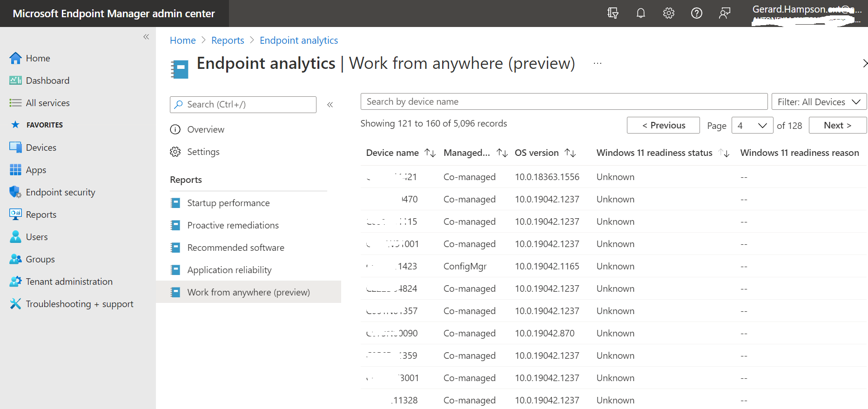
Task: Select the device row ending in 1423
Action: [614, 266]
